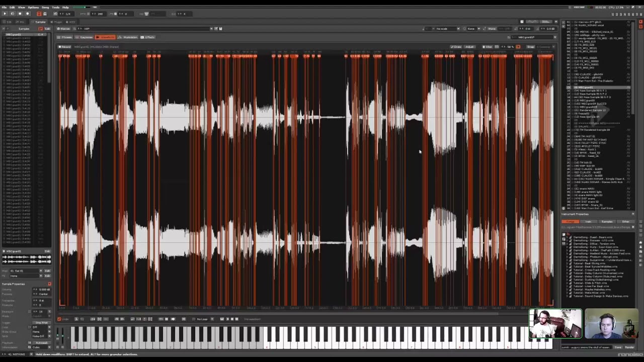Click the disk save icon beside the preset name
644x362 pixels.
tap(220, 29)
